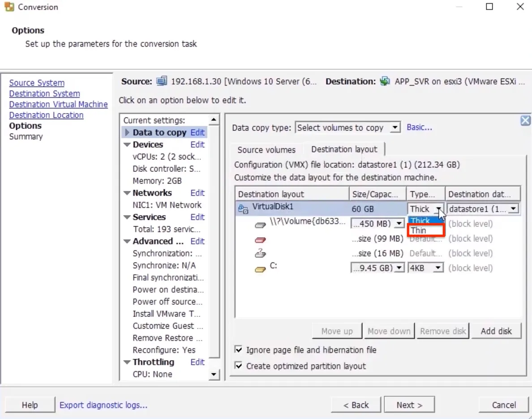
Task: Open the C: cluster size 4KB dropdown
Action: 438,268
